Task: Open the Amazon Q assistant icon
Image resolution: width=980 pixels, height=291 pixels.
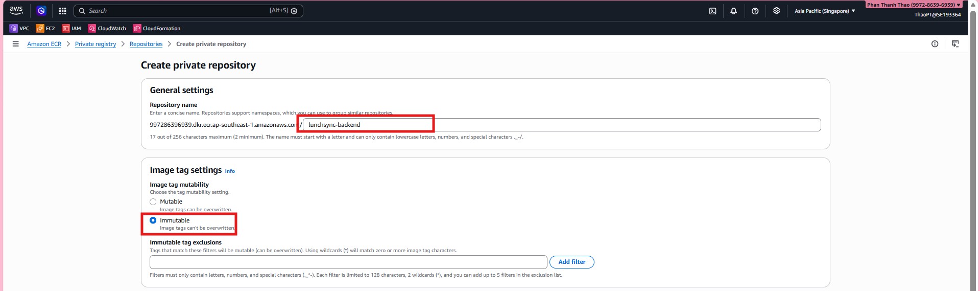Action: [41, 11]
